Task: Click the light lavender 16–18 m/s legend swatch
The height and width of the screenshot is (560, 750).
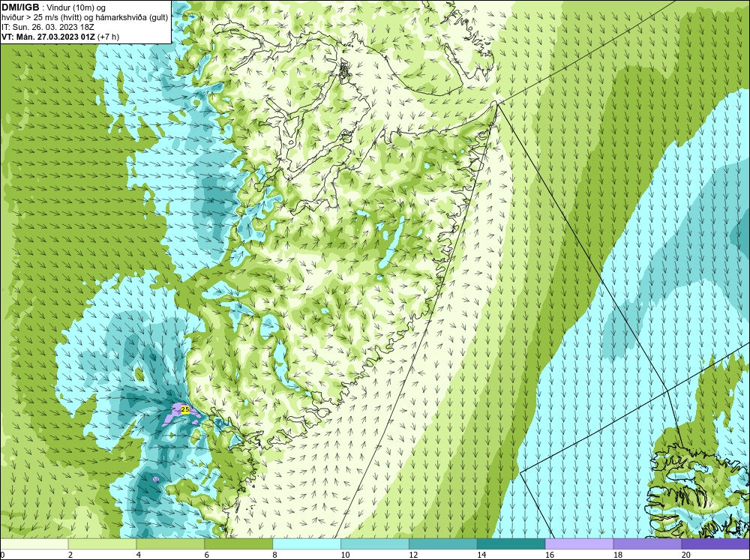Action: pos(579,544)
